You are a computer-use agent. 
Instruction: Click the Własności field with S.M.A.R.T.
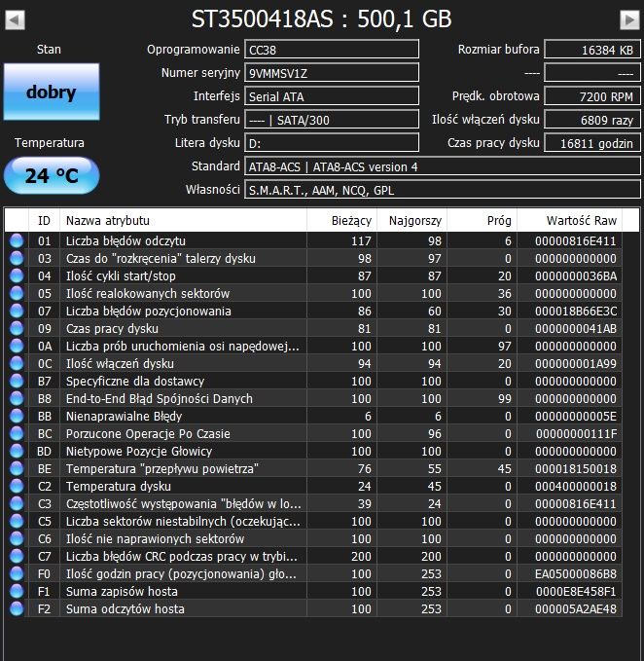tap(443, 189)
